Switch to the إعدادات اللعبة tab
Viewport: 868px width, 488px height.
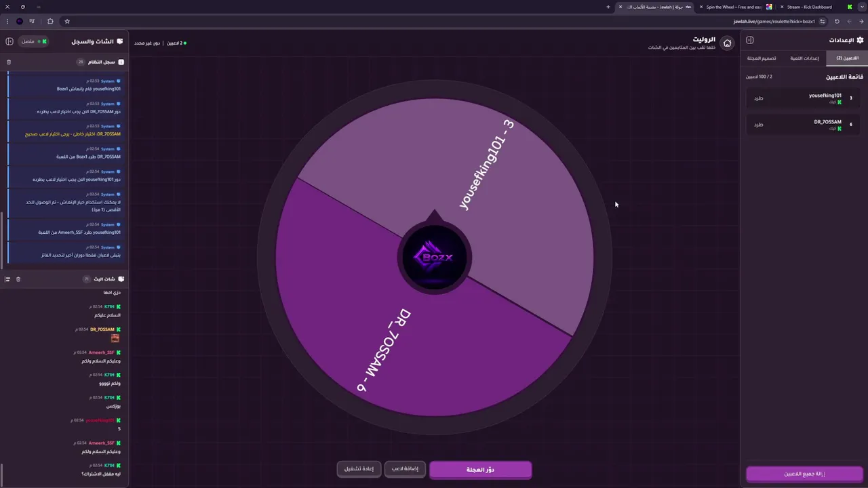coord(804,58)
